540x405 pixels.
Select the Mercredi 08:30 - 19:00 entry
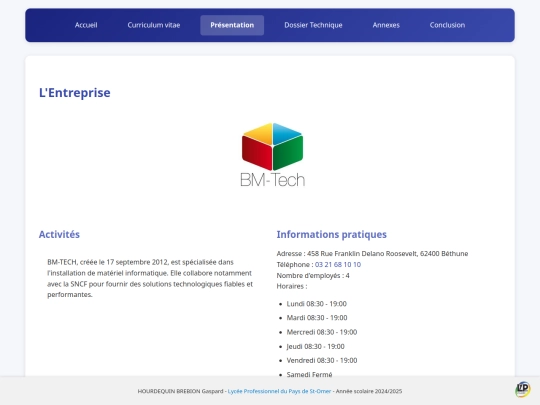pyautogui.click(x=322, y=332)
